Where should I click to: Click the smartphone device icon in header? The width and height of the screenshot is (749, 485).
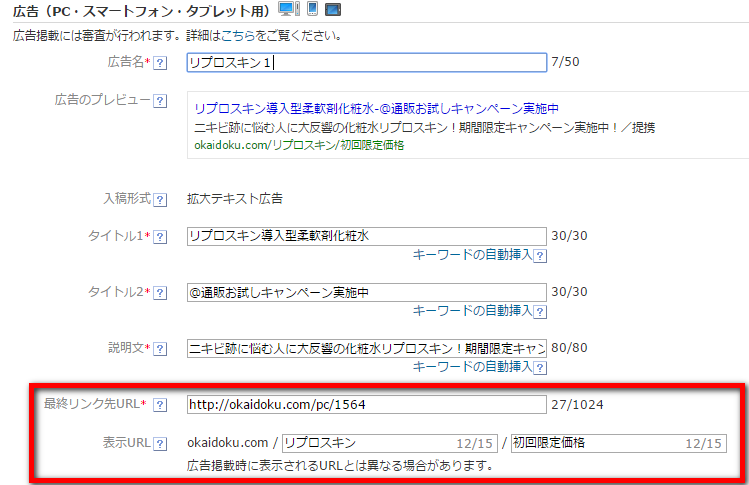point(312,10)
